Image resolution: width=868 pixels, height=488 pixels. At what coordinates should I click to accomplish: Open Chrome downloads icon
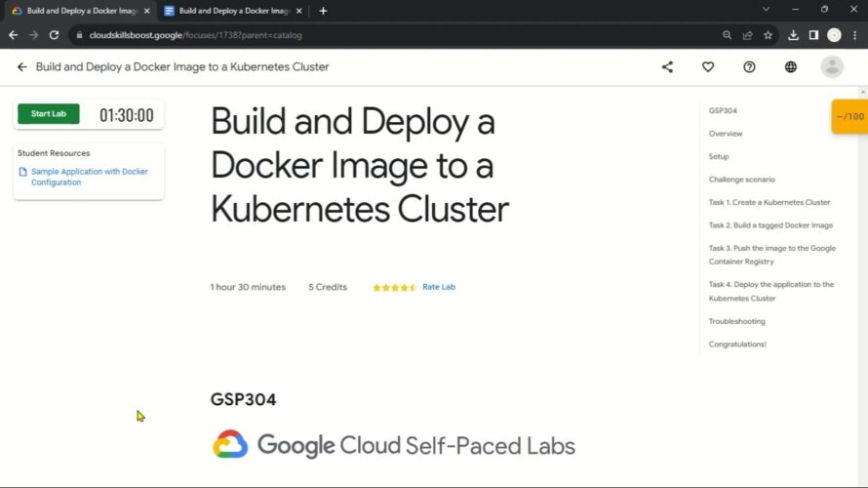(793, 35)
